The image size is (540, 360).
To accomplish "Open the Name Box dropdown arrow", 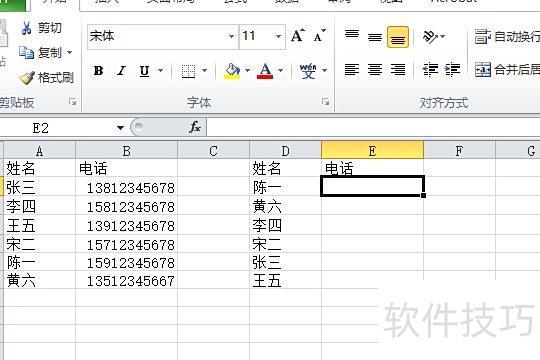I will point(120,128).
